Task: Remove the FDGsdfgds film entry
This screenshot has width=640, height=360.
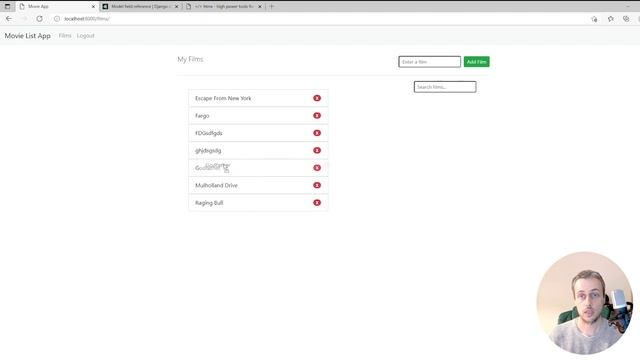Action: 317,133
